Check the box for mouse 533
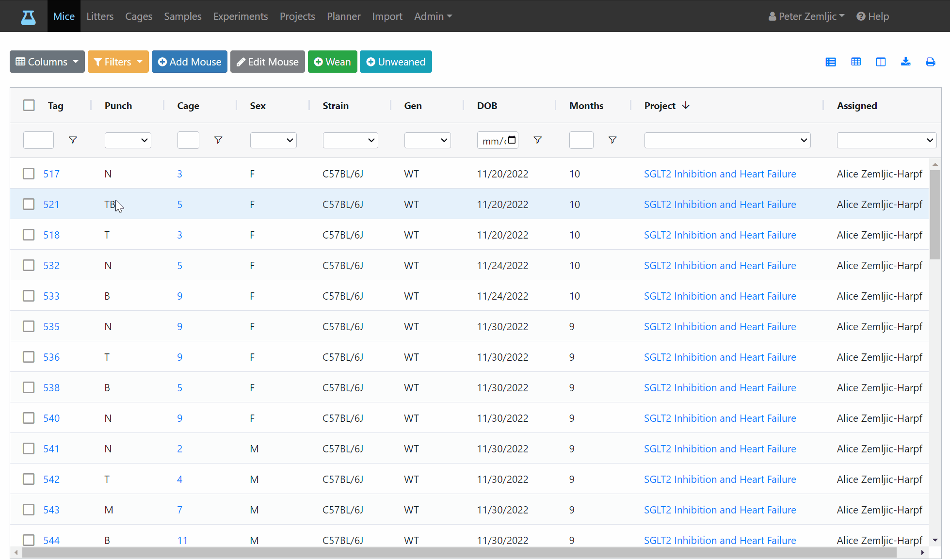The image size is (950, 560). [29, 296]
